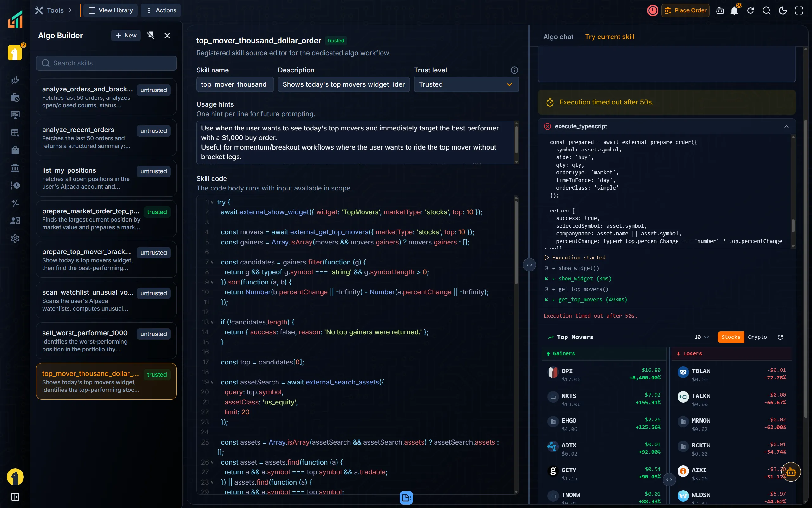
Task: Open the notifications bell
Action: point(734,11)
